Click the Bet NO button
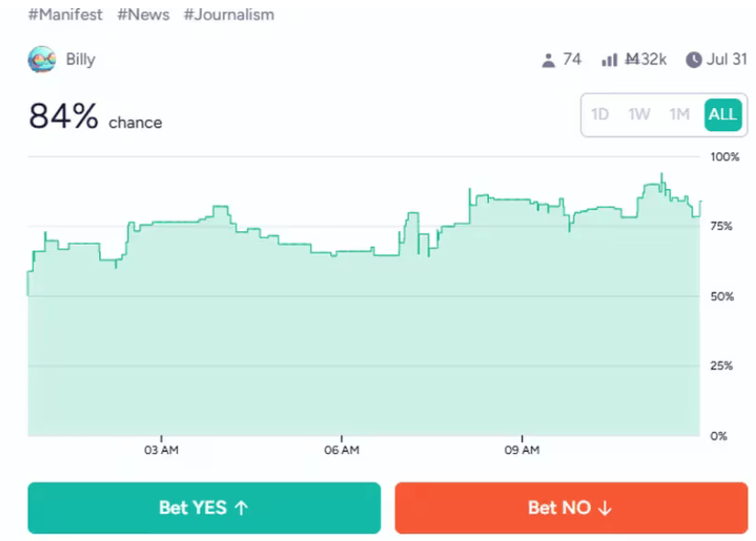756x541 pixels. 571,508
